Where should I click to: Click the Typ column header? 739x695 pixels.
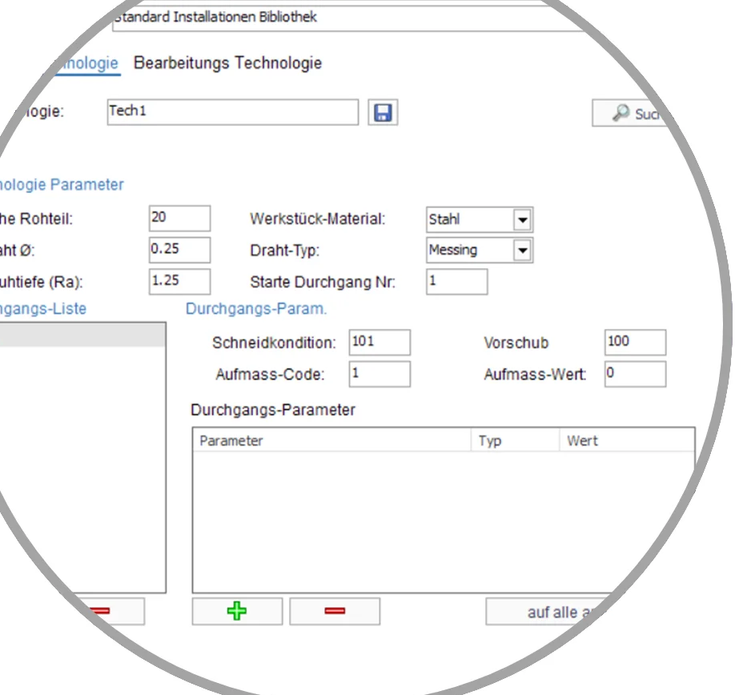[x=515, y=441]
